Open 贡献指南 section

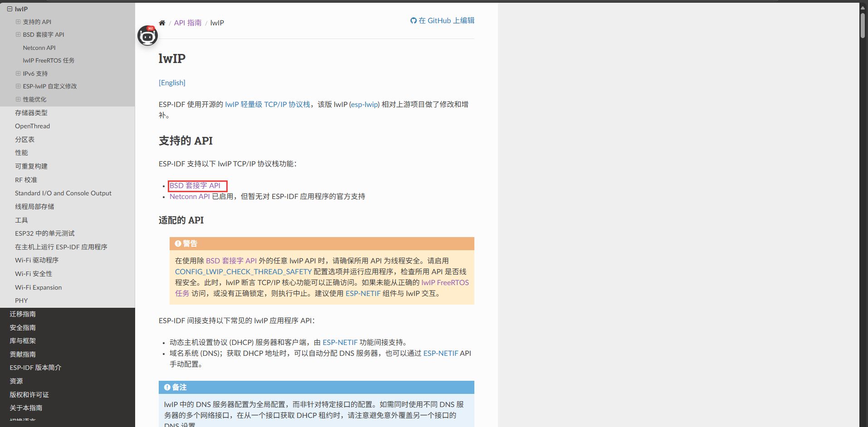[23, 354]
